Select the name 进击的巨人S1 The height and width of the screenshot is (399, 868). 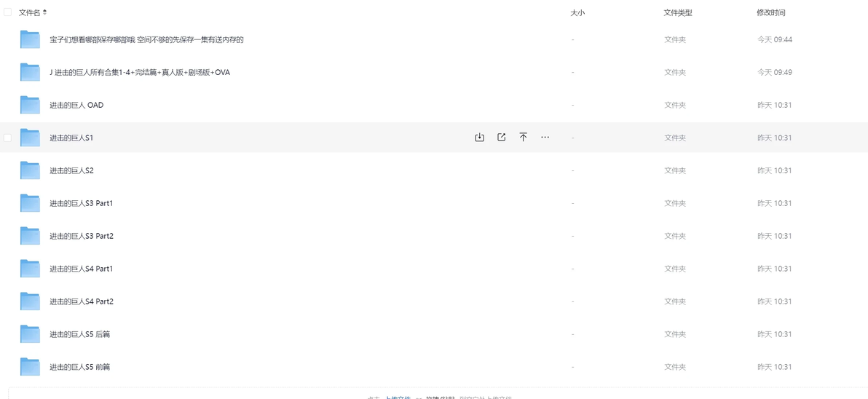(x=71, y=137)
